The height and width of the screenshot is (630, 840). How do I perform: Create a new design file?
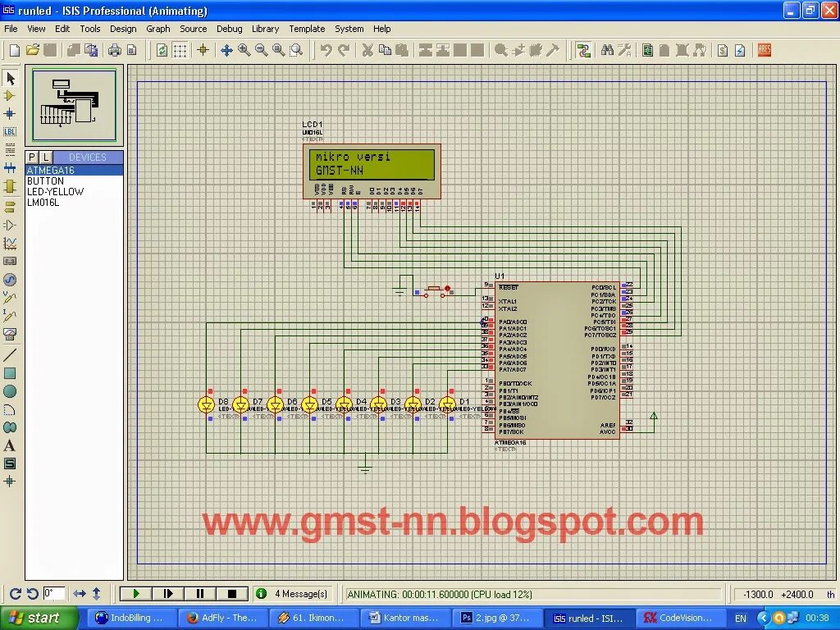click(x=15, y=50)
